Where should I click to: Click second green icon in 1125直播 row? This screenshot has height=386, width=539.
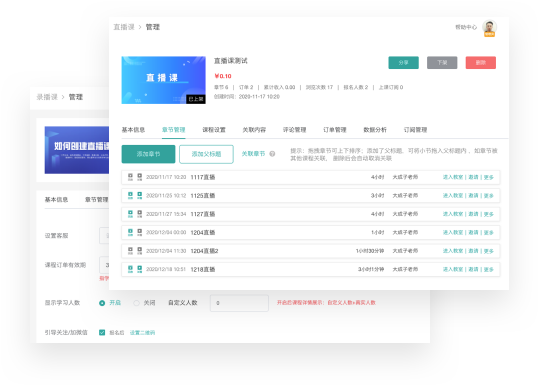point(140,196)
